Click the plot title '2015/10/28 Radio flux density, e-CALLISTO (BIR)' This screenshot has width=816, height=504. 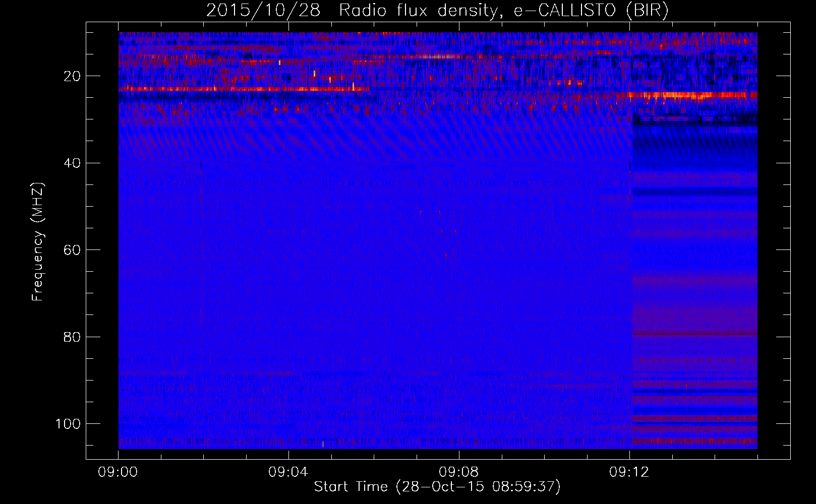(437, 11)
